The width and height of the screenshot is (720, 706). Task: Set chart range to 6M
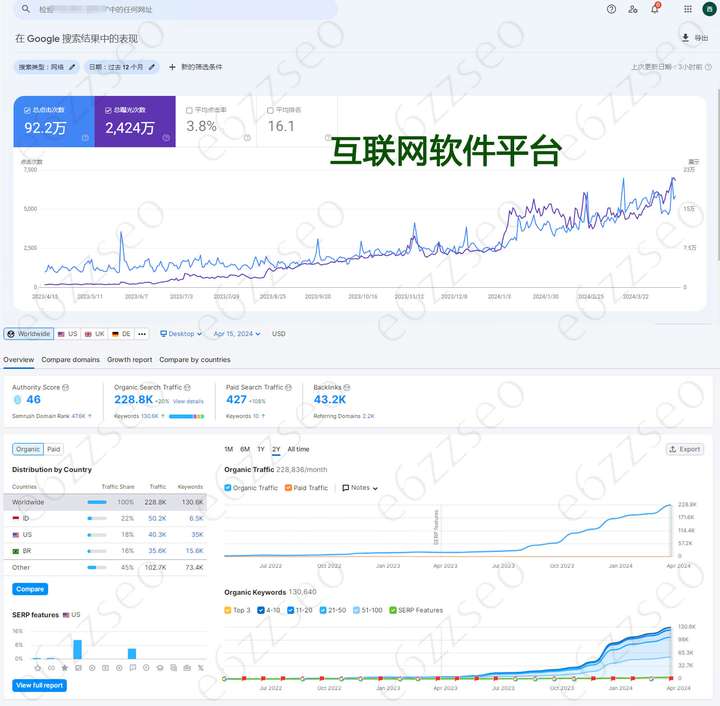245,449
